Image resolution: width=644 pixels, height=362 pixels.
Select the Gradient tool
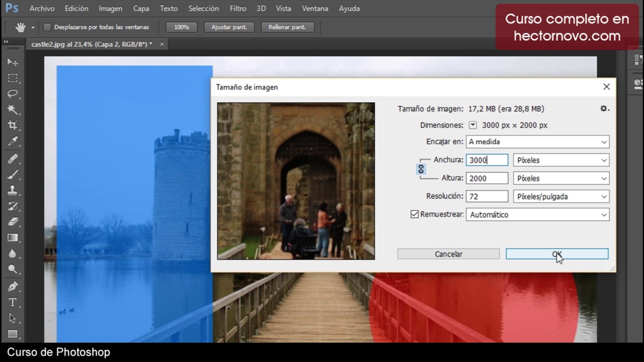coord(13,238)
